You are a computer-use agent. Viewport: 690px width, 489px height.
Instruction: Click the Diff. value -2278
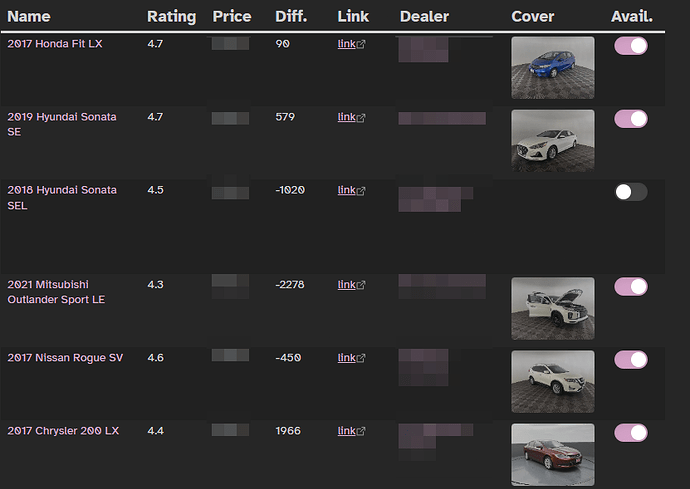(290, 285)
